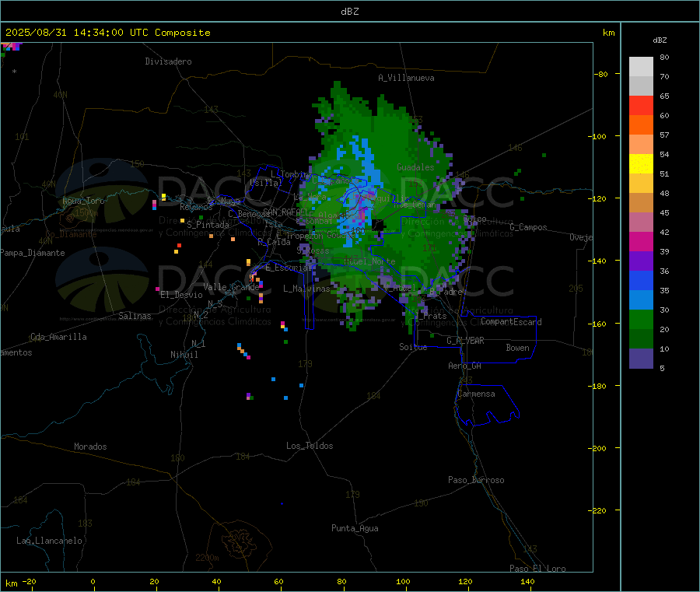The image size is (700, 592).
Task: Click the multicolor echo cluster in top-left corner
Action: tap(11, 47)
